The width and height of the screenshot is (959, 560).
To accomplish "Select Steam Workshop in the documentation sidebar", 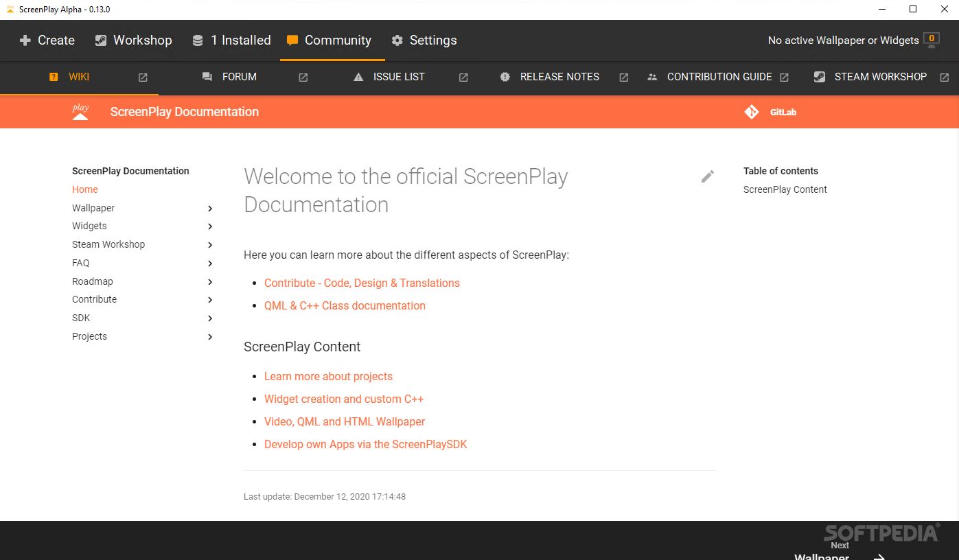I will coord(108,244).
